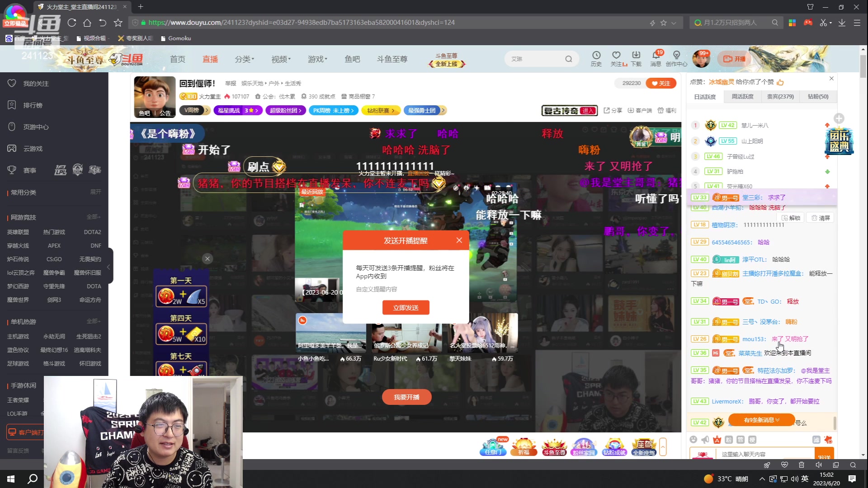The width and height of the screenshot is (868, 488).
Task: Open the 任意门 activity icon
Action: point(493,446)
